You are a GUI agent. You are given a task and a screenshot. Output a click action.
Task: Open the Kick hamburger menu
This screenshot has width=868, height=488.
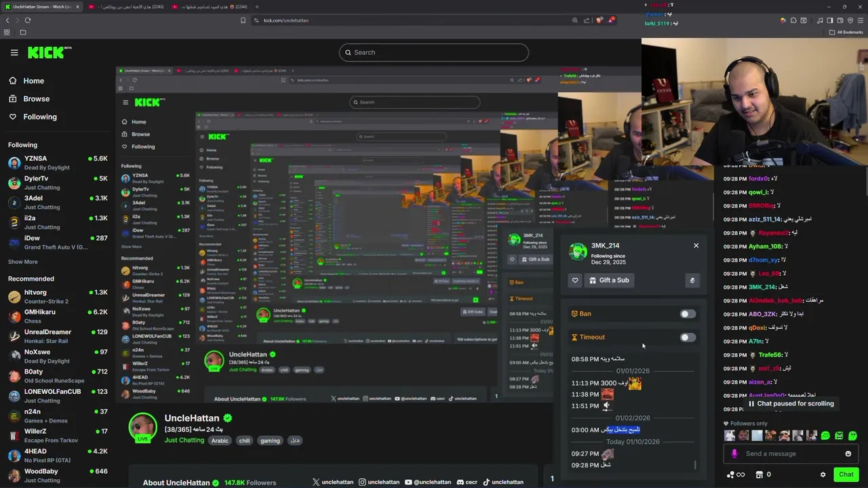[14, 52]
